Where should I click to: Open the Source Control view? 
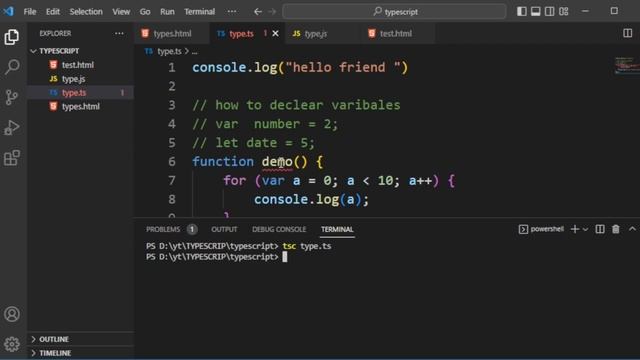pyautogui.click(x=12, y=97)
